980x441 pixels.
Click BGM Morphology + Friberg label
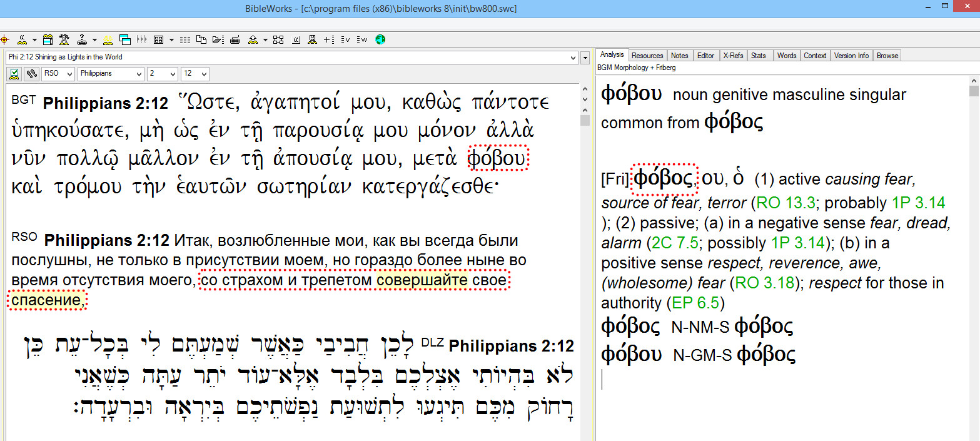[637, 68]
